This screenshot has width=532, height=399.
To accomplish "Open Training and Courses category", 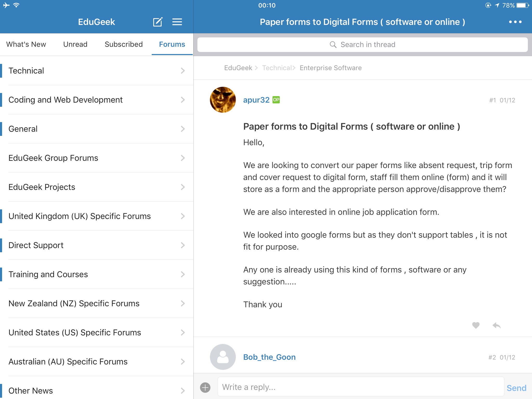I will click(x=97, y=274).
